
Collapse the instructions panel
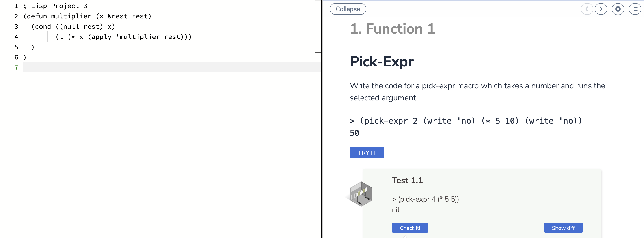(348, 9)
